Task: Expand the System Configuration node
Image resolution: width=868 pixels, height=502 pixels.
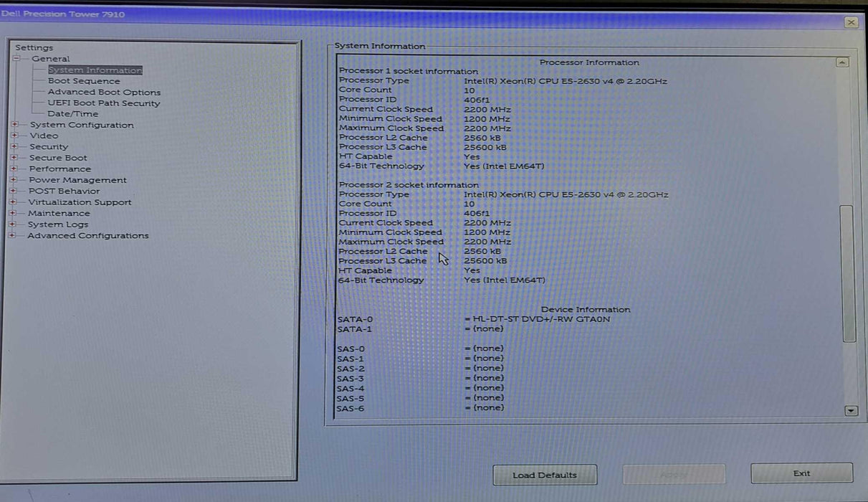Action: pos(14,125)
